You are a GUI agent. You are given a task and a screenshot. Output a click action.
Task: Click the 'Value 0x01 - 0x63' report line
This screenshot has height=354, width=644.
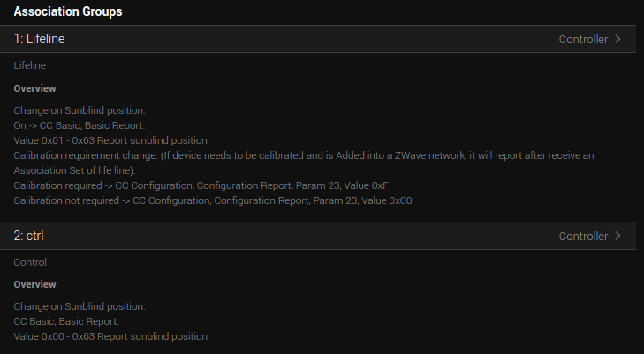click(110, 140)
